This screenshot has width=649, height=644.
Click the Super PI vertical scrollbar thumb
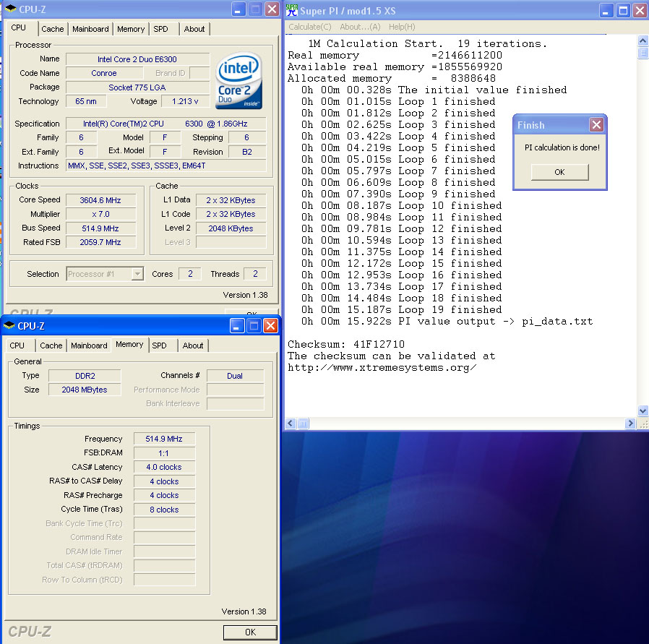coord(642,53)
